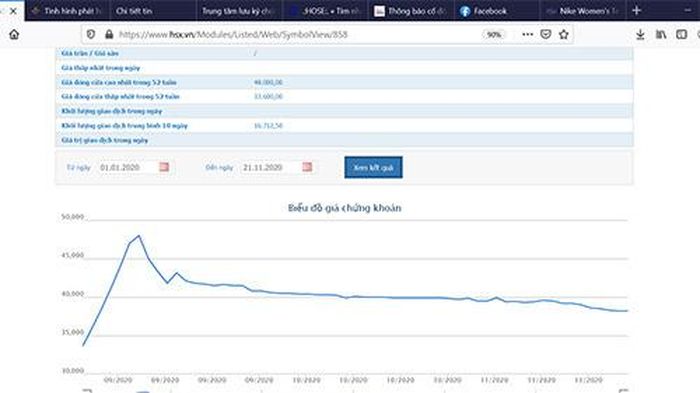Open tracking protection shield icon
This screenshot has width=700, height=393.
(91, 34)
